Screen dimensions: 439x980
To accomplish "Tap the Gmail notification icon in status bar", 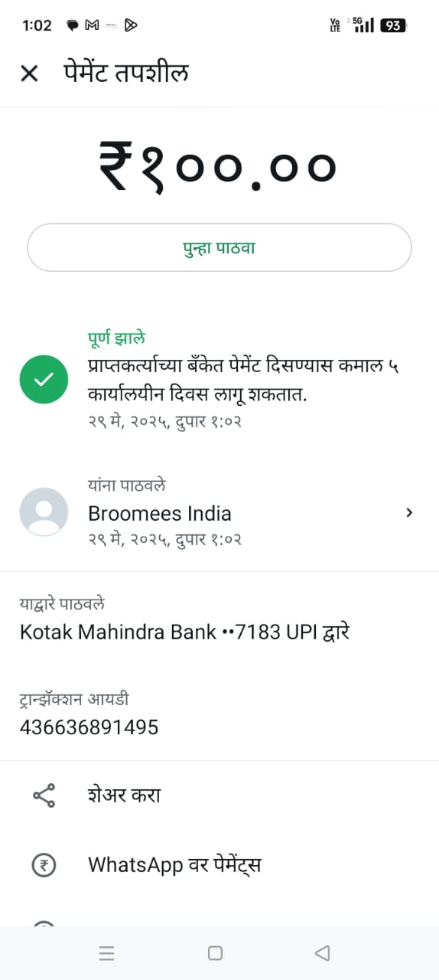I will (92, 25).
